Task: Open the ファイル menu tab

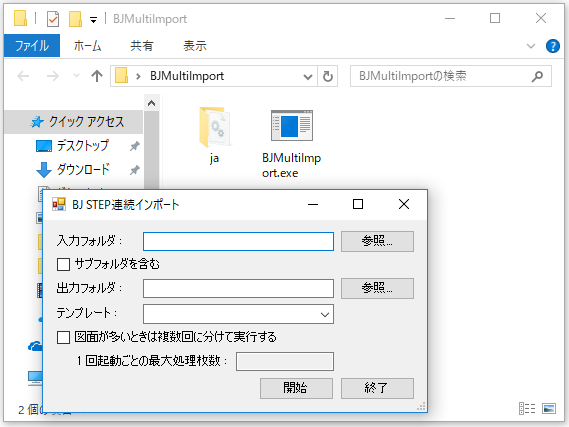Action: [x=32, y=46]
